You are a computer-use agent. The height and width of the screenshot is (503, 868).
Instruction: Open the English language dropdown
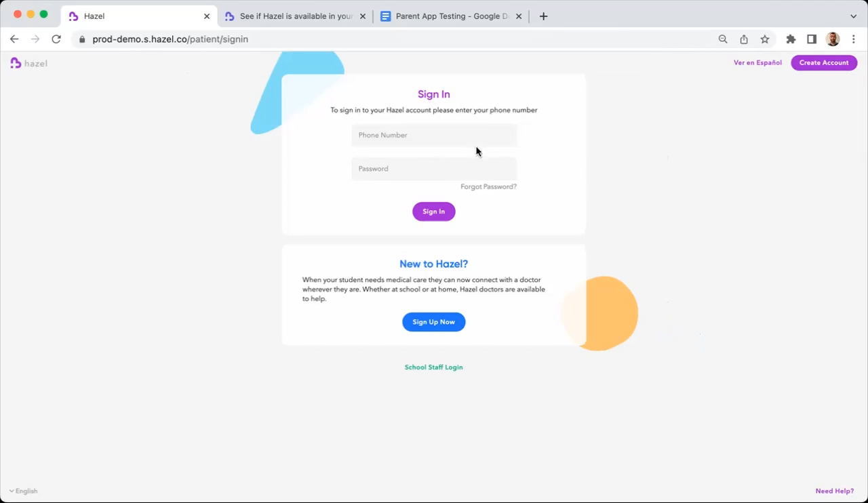(24, 491)
